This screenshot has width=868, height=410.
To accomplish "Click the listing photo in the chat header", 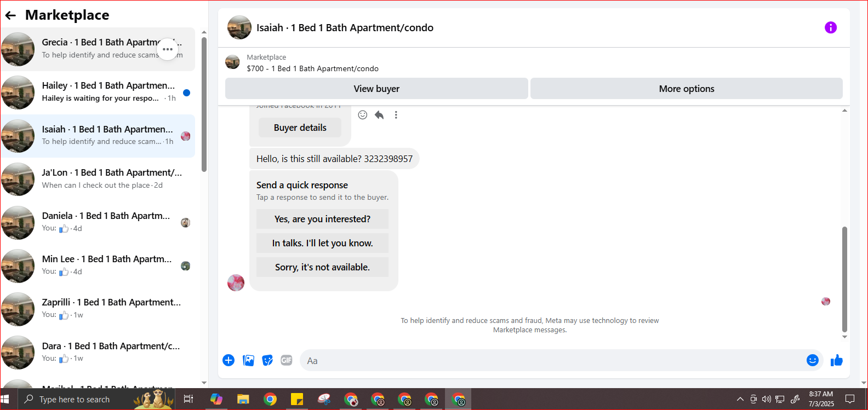I will pyautogui.click(x=239, y=27).
